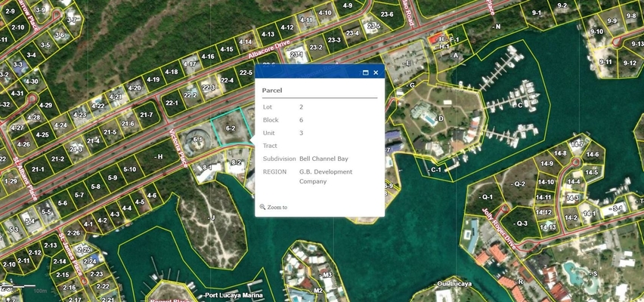Click the Zoom to link
This screenshot has width=644, height=302.
(x=274, y=207)
